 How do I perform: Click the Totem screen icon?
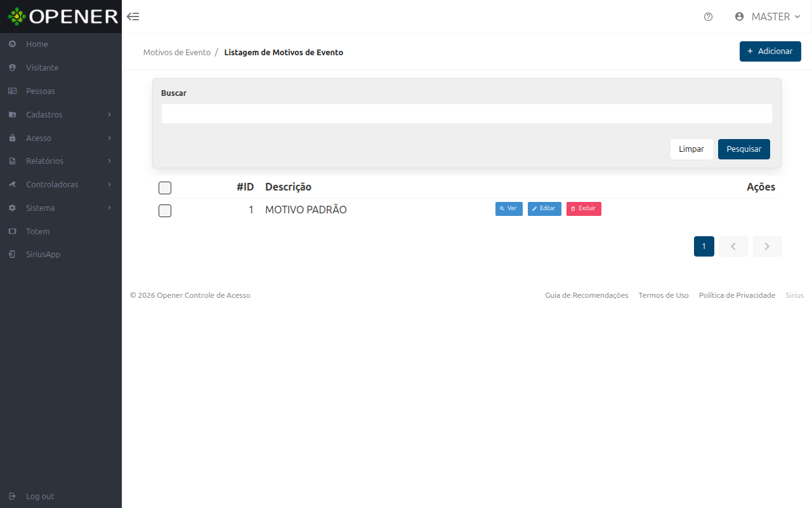pyautogui.click(x=12, y=231)
